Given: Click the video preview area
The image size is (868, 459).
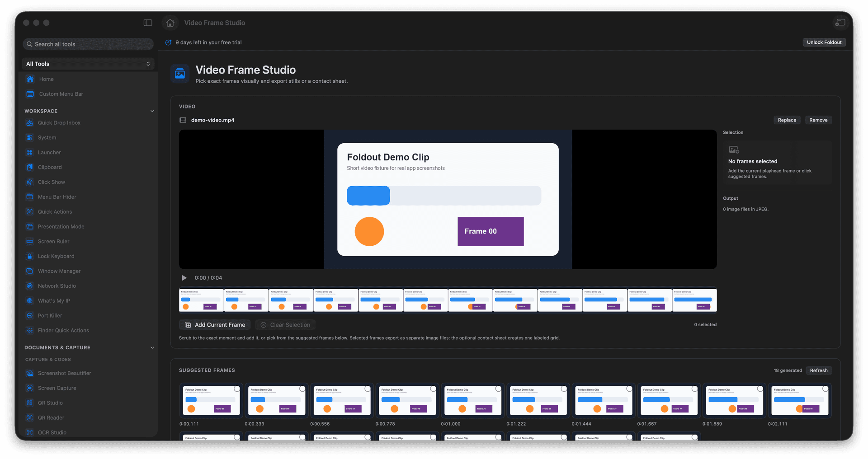Looking at the screenshot, I should [x=448, y=200].
